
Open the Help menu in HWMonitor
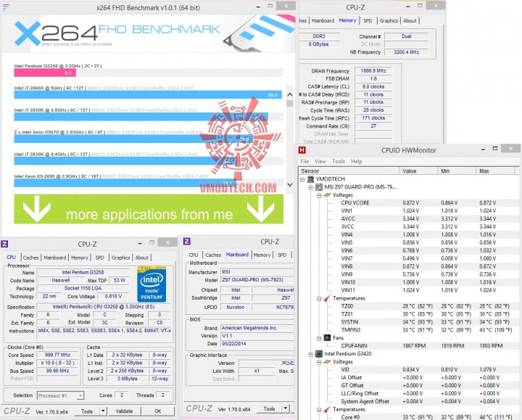tap(356, 161)
